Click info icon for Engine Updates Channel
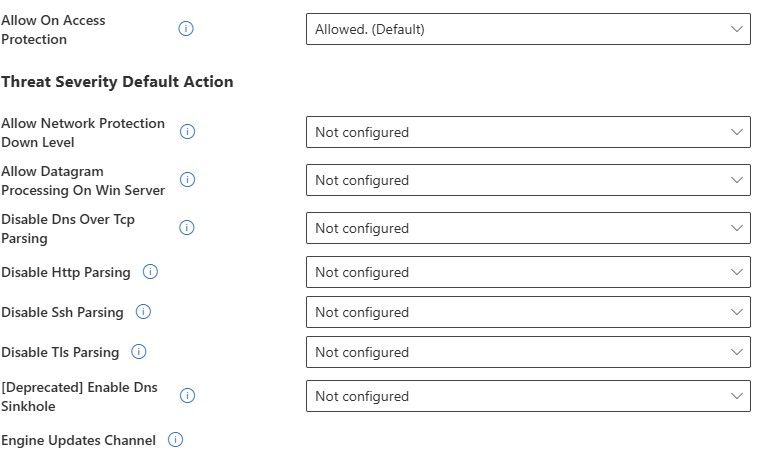The image size is (783, 455). coord(176,440)
